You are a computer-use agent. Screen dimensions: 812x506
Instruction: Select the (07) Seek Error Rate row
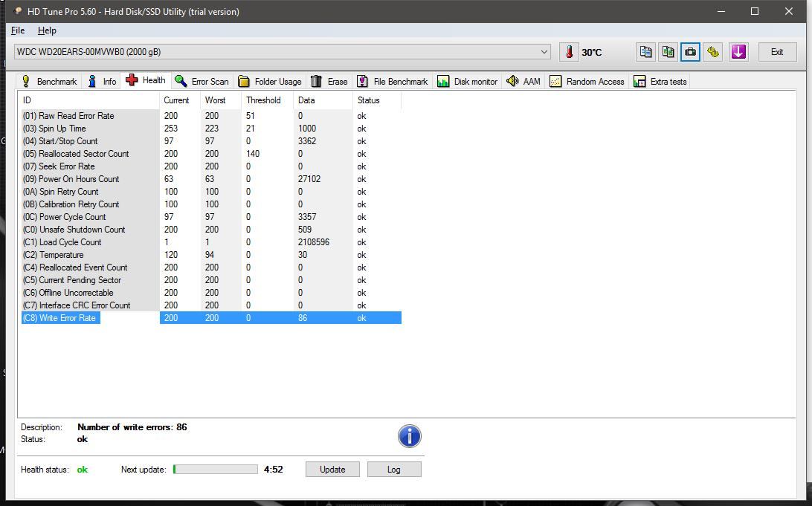point(211,166)
